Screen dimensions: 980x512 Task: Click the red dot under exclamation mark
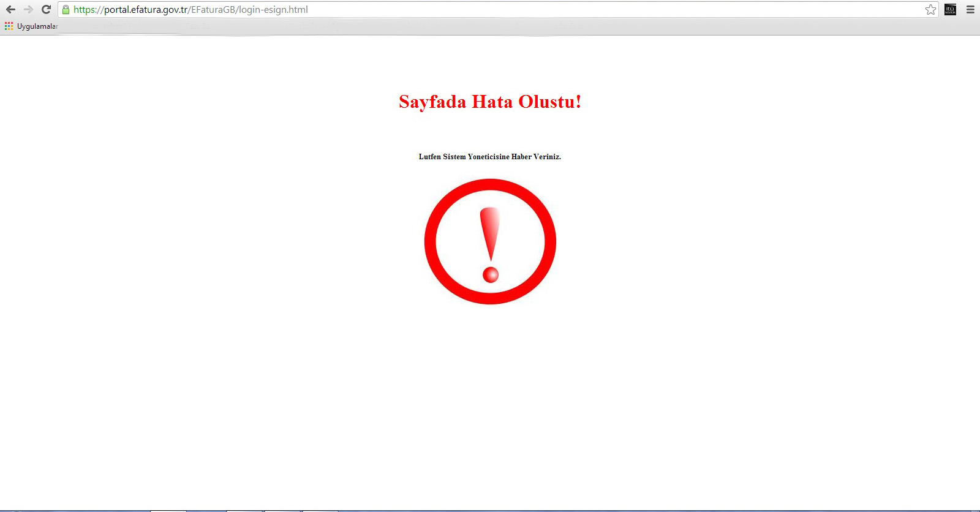point(491,275)
